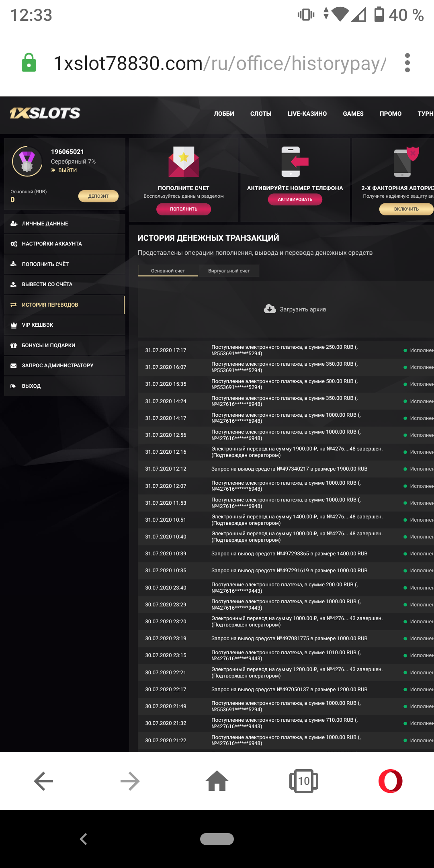The image size is (434, 868).
Task: Click withdrawal request №497050137 row text
Action: (x=289, y=690)
